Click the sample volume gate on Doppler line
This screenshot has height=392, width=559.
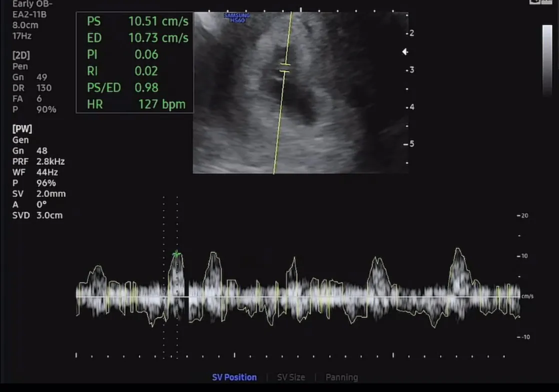(x=285, y=68)
